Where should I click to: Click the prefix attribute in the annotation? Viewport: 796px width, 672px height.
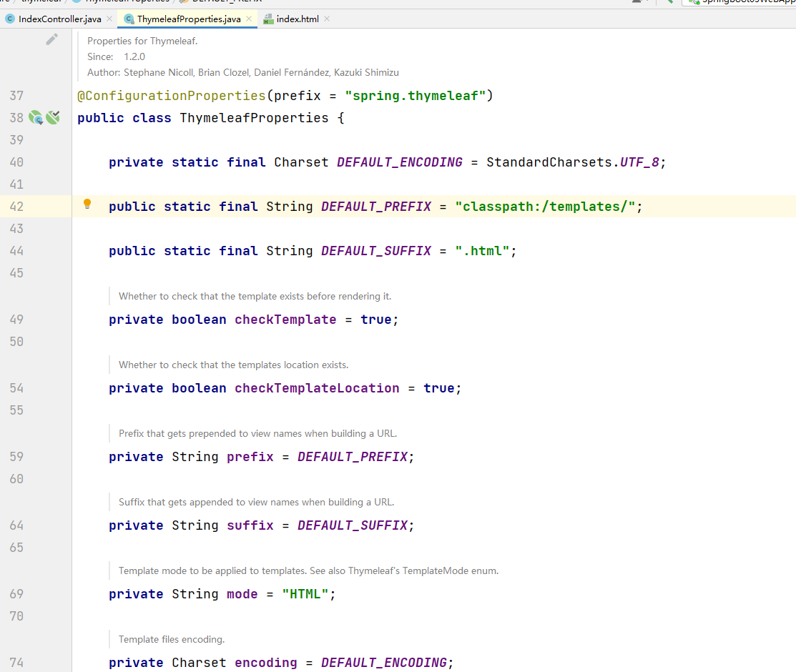[x=298, y=95]
